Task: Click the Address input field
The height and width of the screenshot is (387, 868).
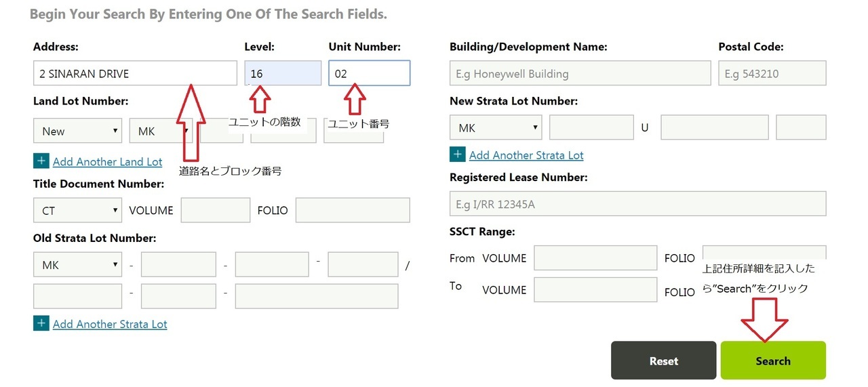Action: 135,73
